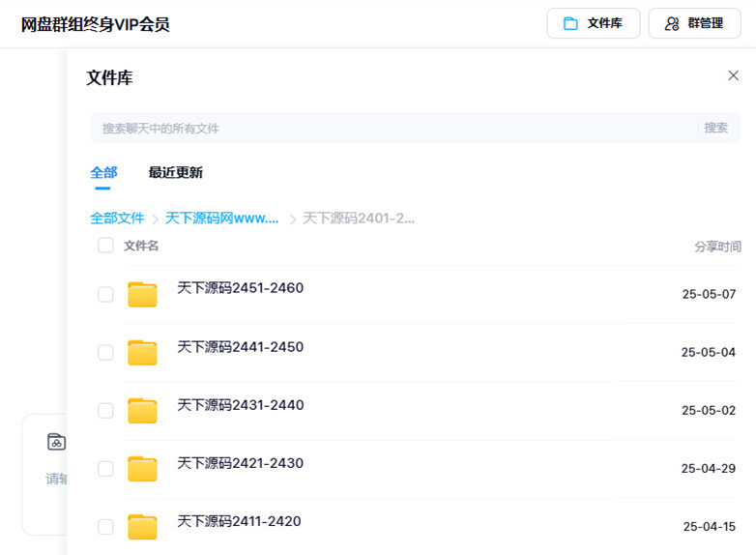Click folder icon for 天下源码2441-2450
Screen dimensions: 756x555
click(x=142, y=353)
